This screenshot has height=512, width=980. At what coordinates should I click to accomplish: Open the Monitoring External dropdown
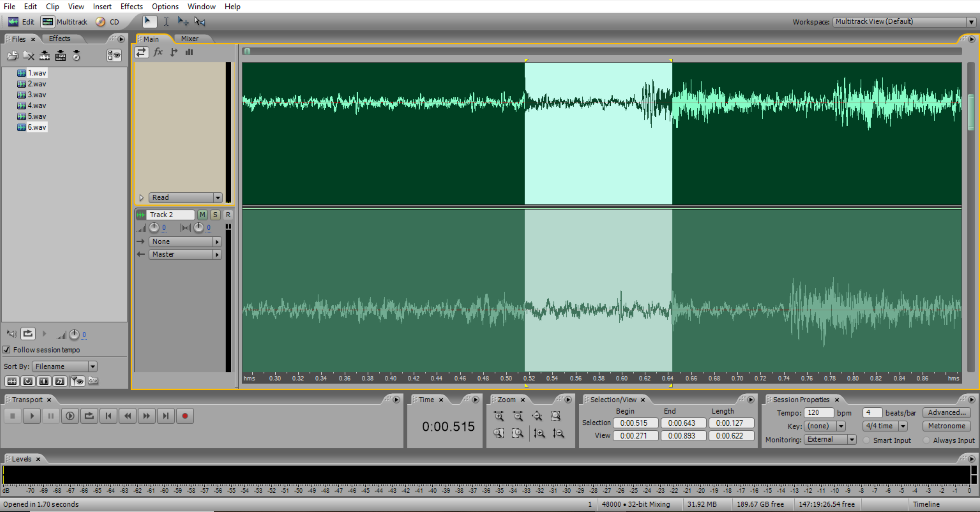[x=830, y=439]
